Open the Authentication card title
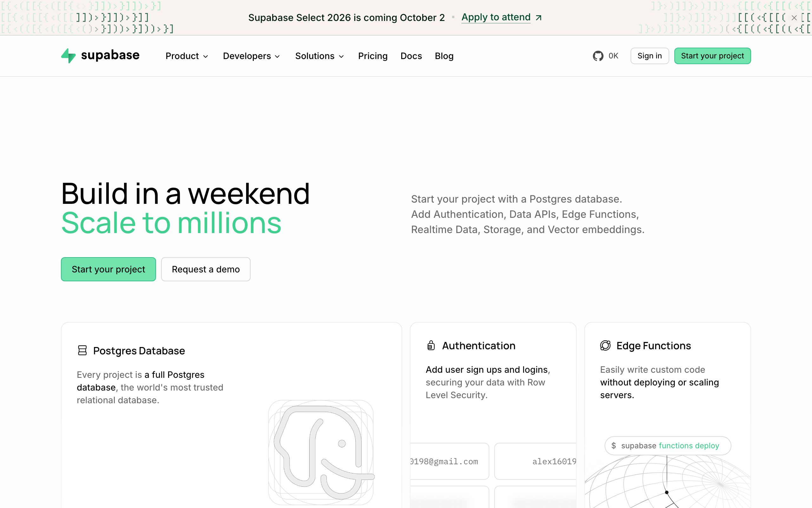The height and width of the screenshot is (508, 812). [478, 346]
